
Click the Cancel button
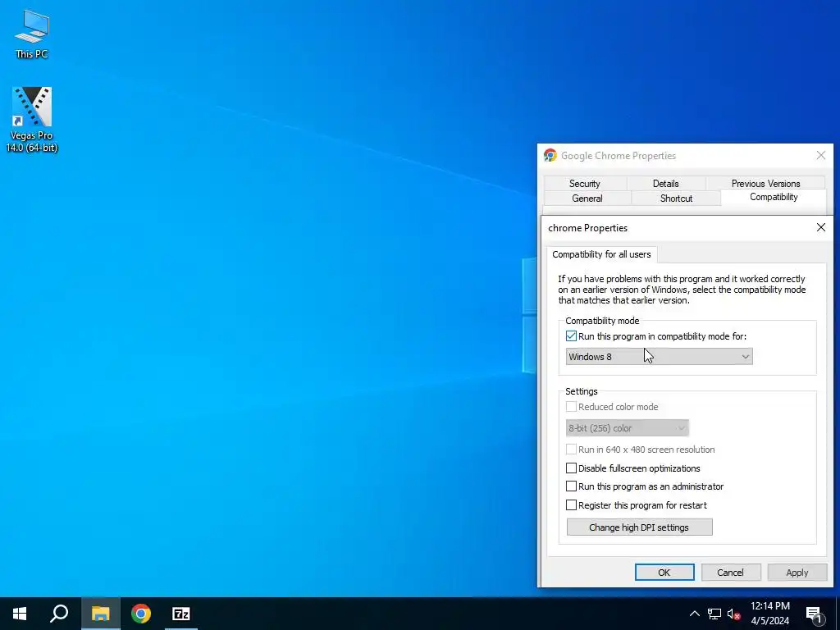point(731,572)
